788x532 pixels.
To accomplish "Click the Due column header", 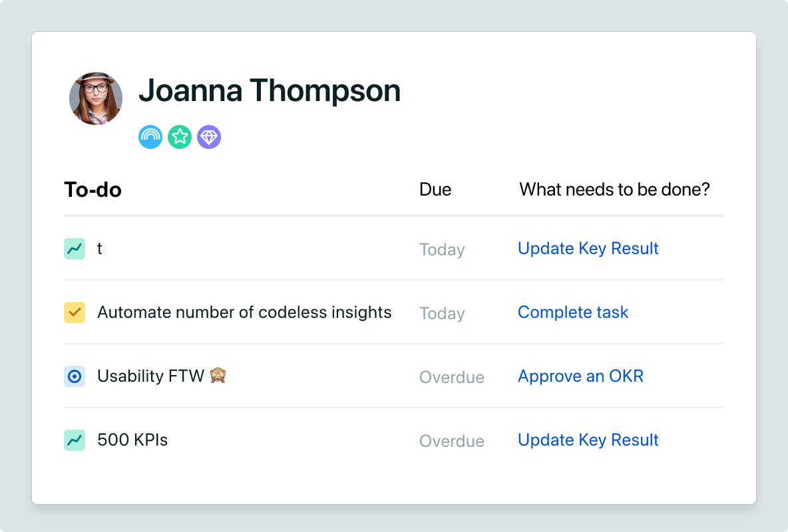I will pyautogui.click(x=435, y=190).
